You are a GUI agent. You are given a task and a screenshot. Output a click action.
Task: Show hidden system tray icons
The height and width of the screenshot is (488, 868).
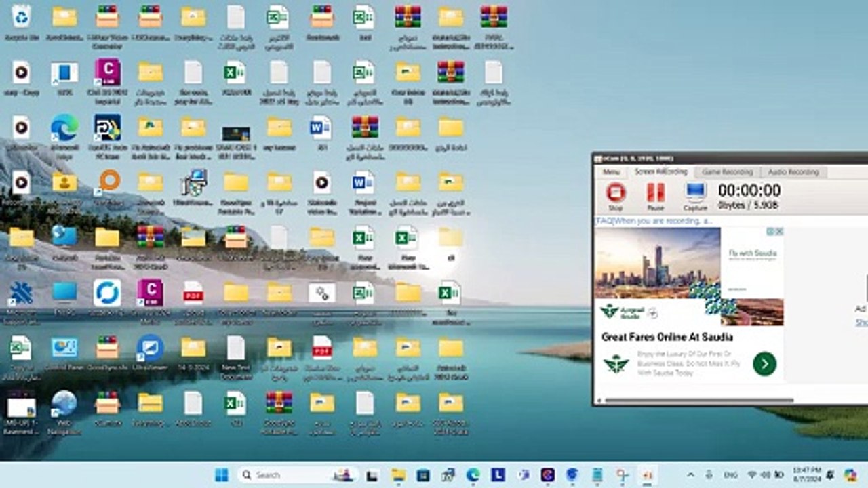690,475
